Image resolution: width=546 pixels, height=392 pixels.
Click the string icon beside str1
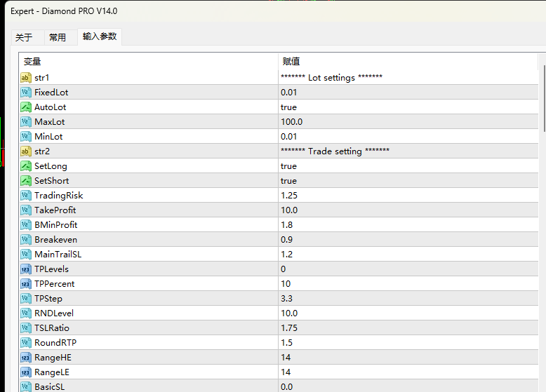(x=26, y=78)
